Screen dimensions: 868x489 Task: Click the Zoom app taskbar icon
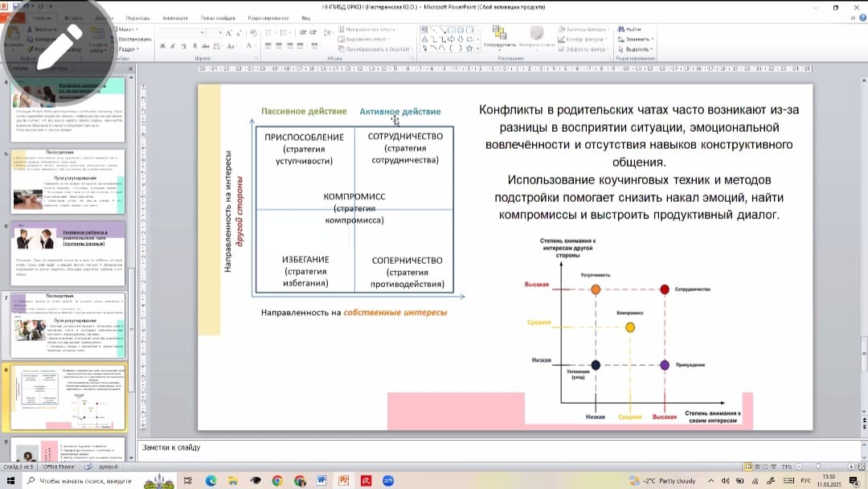click(388, 480)
